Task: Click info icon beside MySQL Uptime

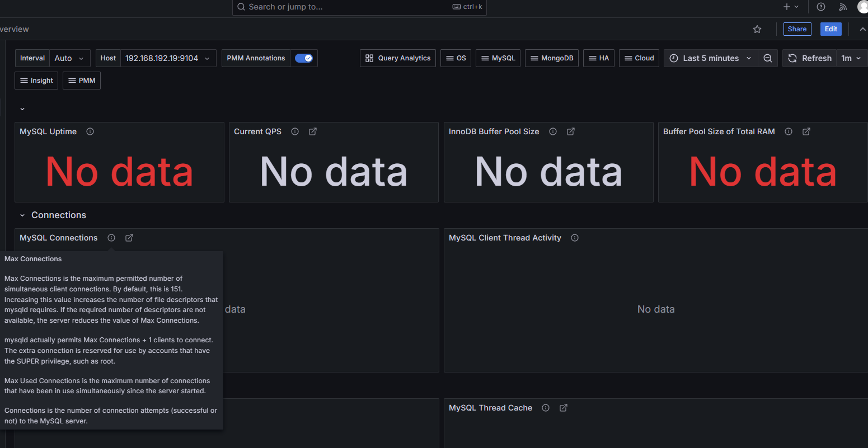Action: pyautogui.click(x=90, y=131)
